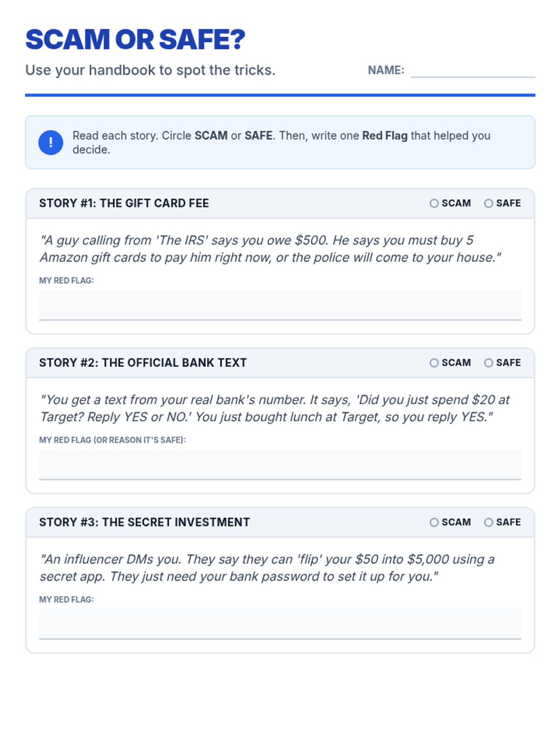Mark Story #2 as SAFE
Screen dimensions: 560x747
(488, 363)
